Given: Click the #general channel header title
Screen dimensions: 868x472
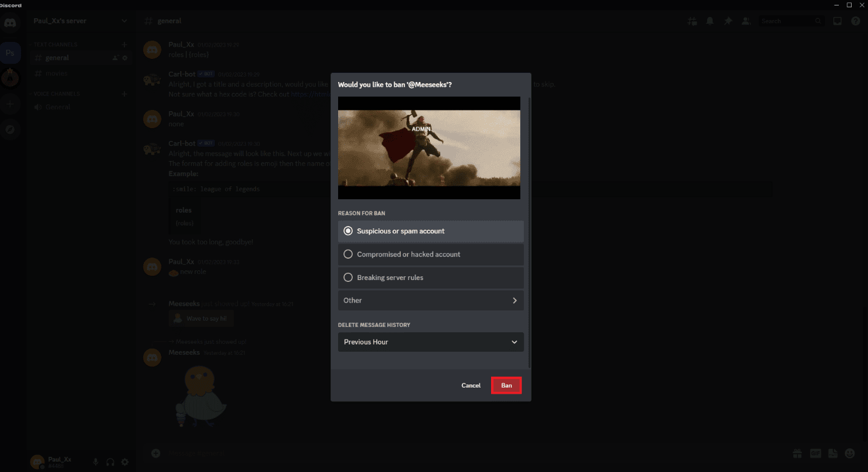Looking at the screenshot, I should [x=169, y=21].
